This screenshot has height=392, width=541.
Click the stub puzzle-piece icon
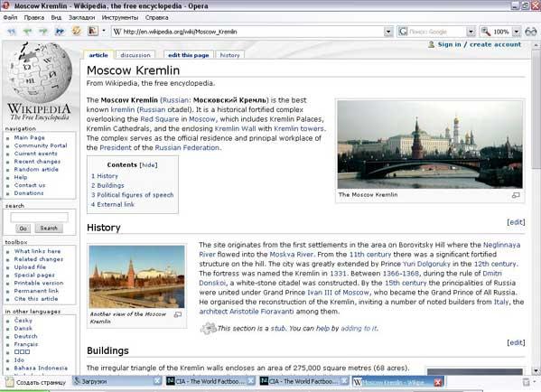(x=209, y=328)
